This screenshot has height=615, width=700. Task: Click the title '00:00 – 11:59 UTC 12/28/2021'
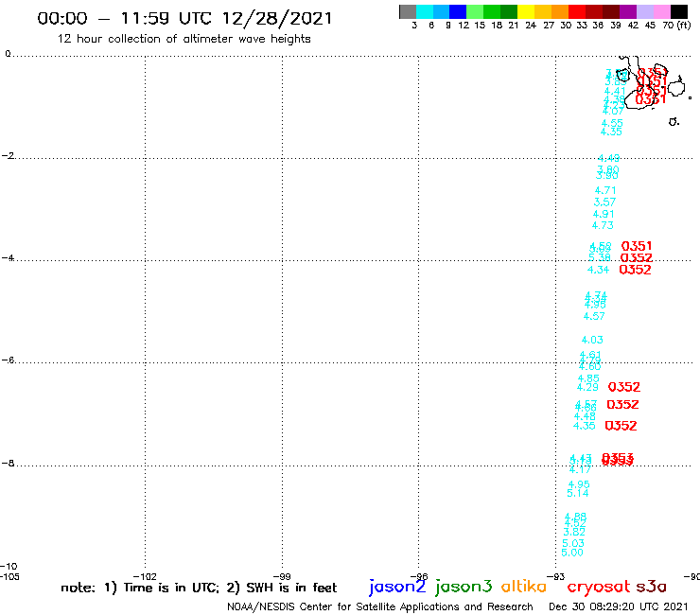[184, 19]
